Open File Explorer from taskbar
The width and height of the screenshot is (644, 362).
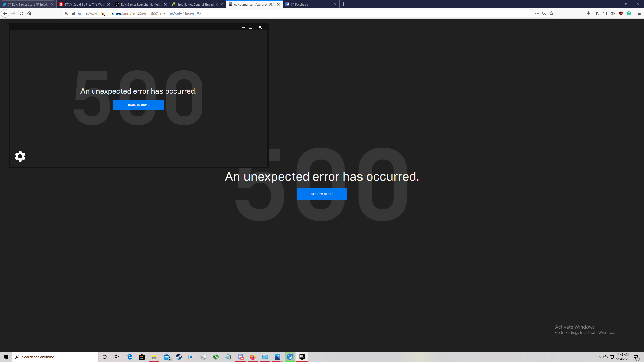(x=154, y=357)
